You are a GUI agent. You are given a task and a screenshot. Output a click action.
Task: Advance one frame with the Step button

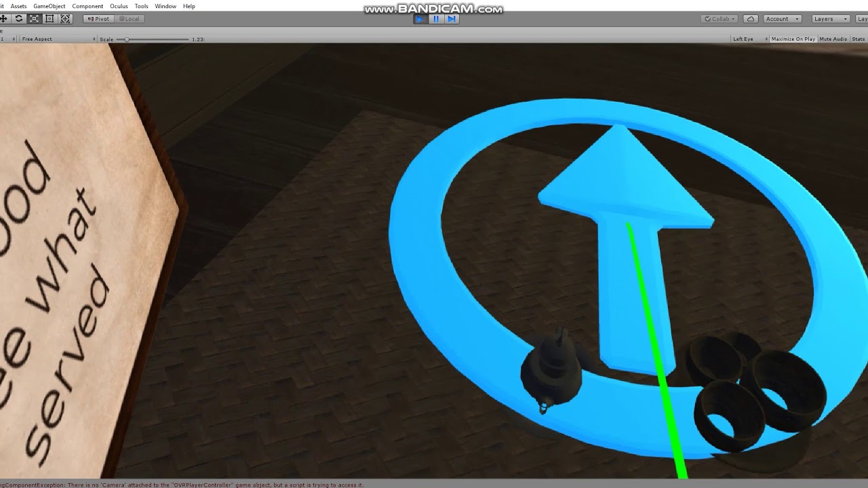(452, 19)
